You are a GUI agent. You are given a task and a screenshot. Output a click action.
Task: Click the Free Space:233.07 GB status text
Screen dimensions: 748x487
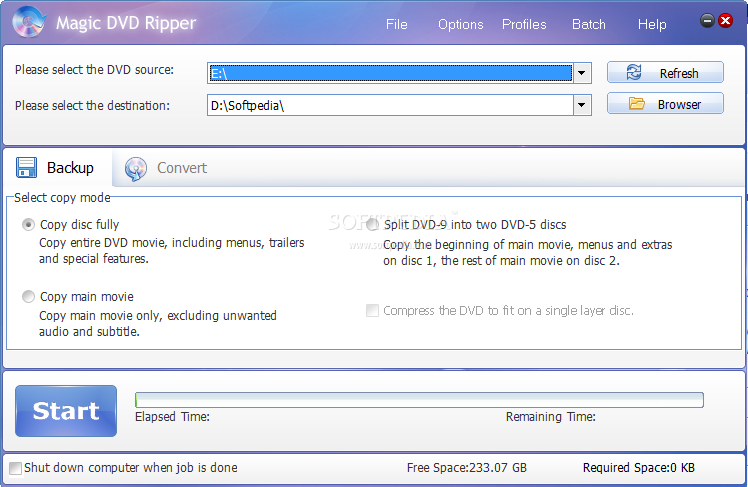[467, 467]
